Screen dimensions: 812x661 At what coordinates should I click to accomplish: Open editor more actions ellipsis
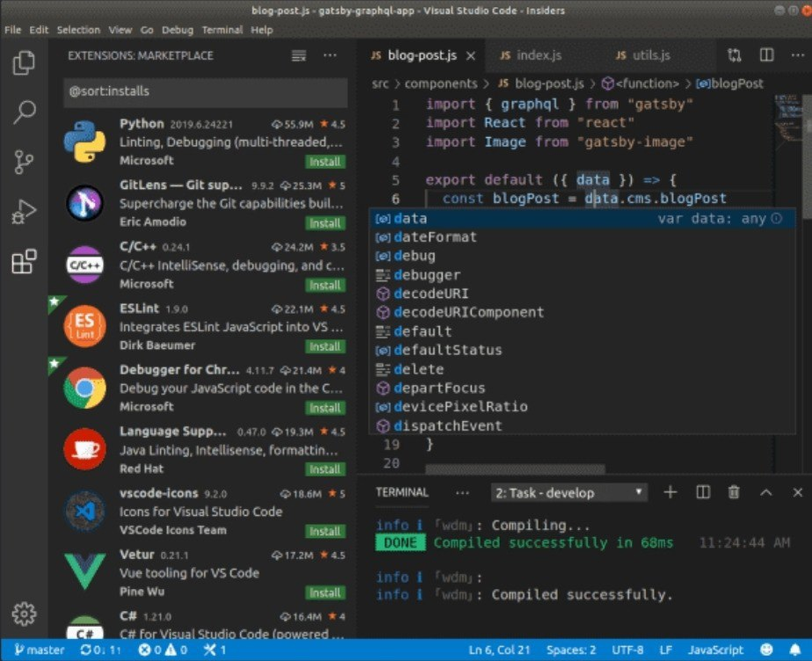click(x=798, y=54)
